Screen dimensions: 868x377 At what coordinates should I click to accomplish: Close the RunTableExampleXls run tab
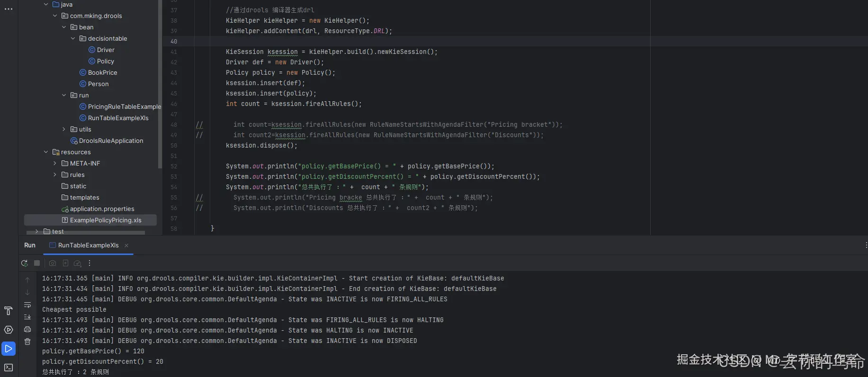tap(126, 245)
